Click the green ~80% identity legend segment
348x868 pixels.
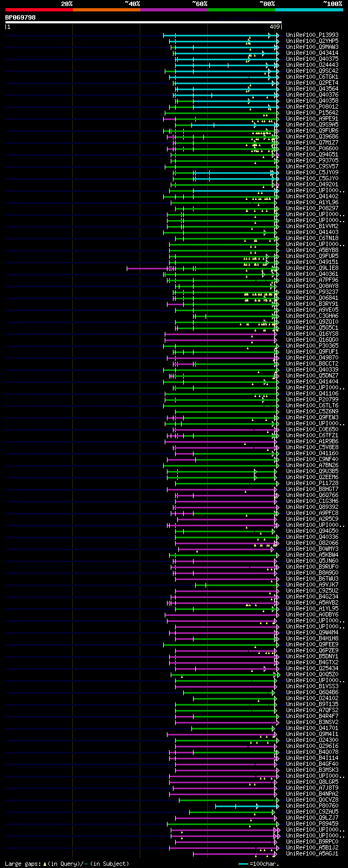tap(241, 10)
